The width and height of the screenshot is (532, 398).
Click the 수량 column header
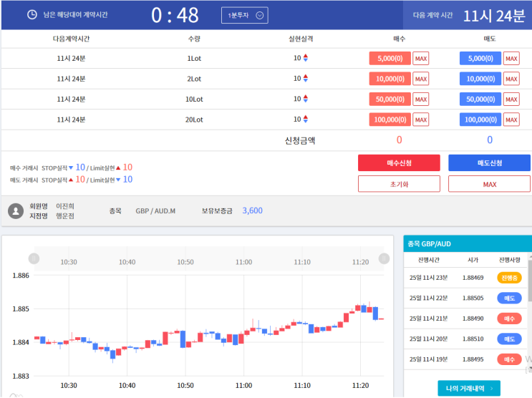pyautogui.click(x=194, y=39)
